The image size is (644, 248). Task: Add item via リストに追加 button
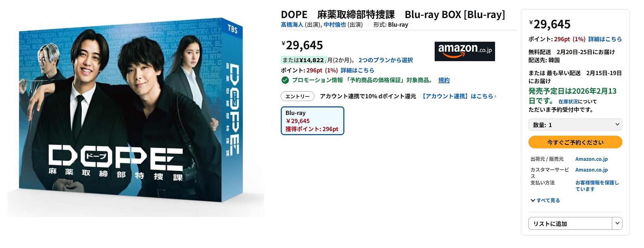(570, 224)
